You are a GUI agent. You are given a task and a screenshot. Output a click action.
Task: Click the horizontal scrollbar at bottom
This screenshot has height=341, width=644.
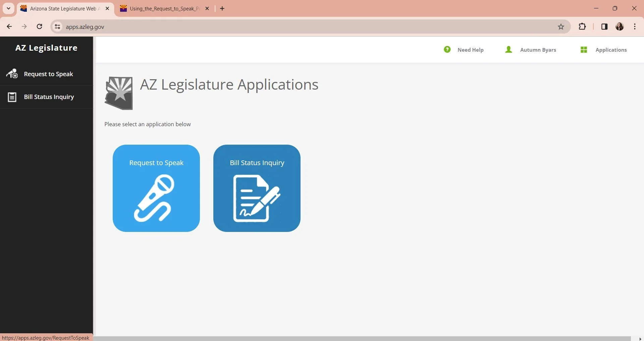362,338
